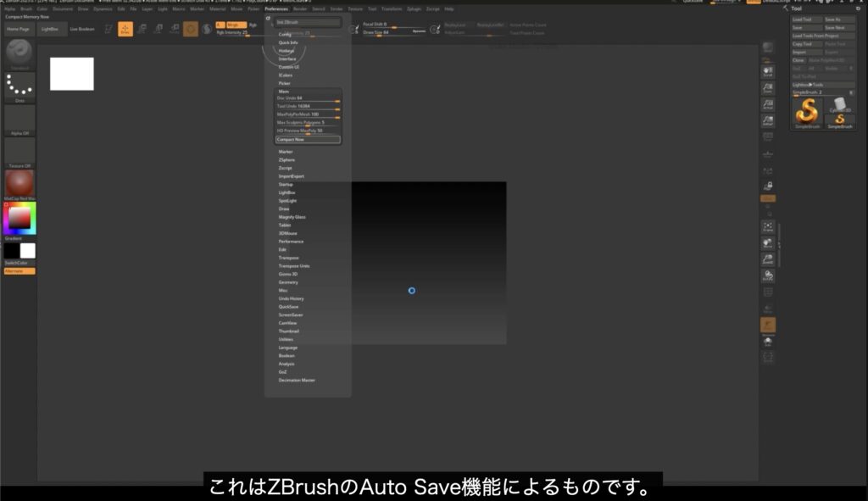This screenshot has height=501, width=868.
Task: Open the Stroke menu
Action: point(336,8)
